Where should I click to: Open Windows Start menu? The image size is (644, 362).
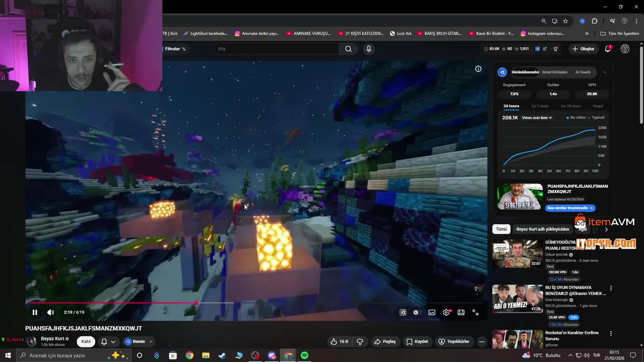[8, 355]
